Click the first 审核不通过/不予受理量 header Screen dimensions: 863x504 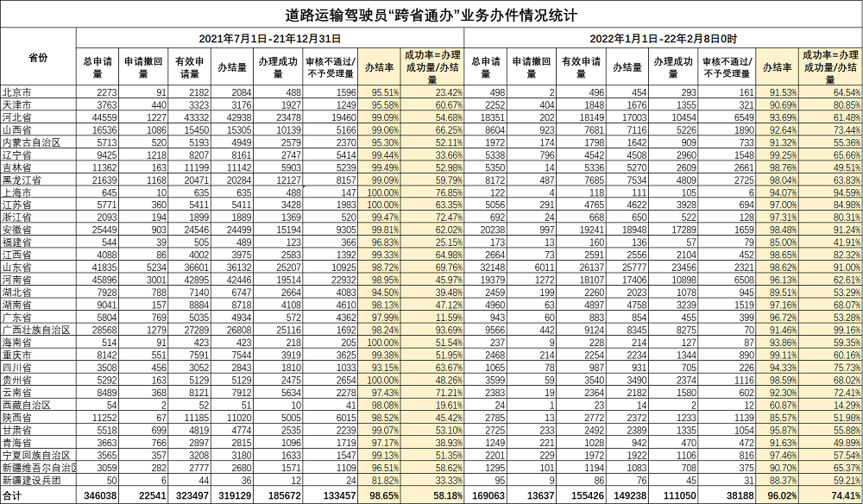click(x=331, y=67)
